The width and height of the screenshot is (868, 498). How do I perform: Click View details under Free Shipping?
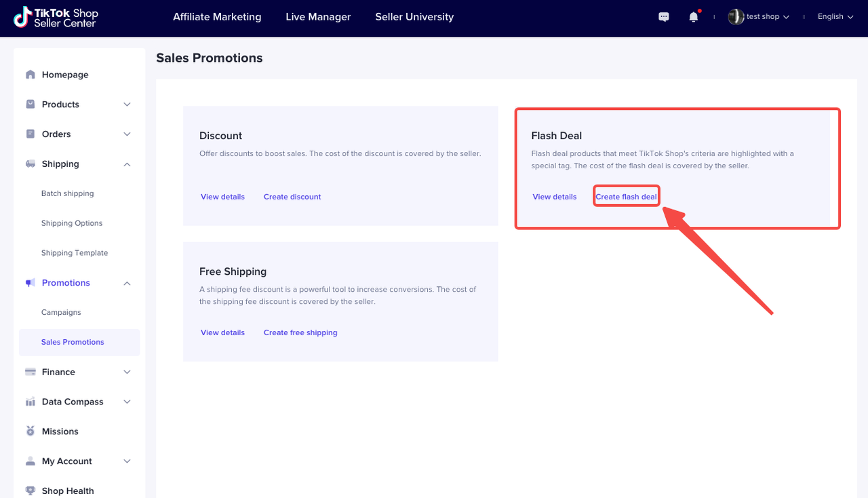(222, 332)
